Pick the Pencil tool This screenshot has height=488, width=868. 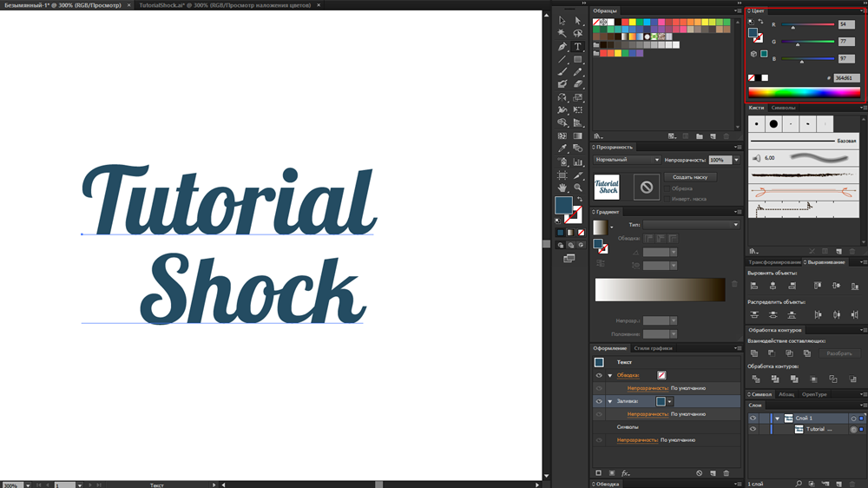(x=577, y=71)
